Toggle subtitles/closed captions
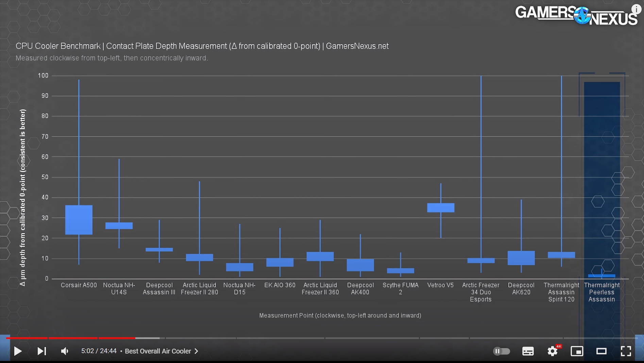Viewport: 644px width, 363px height. [528, 351]
